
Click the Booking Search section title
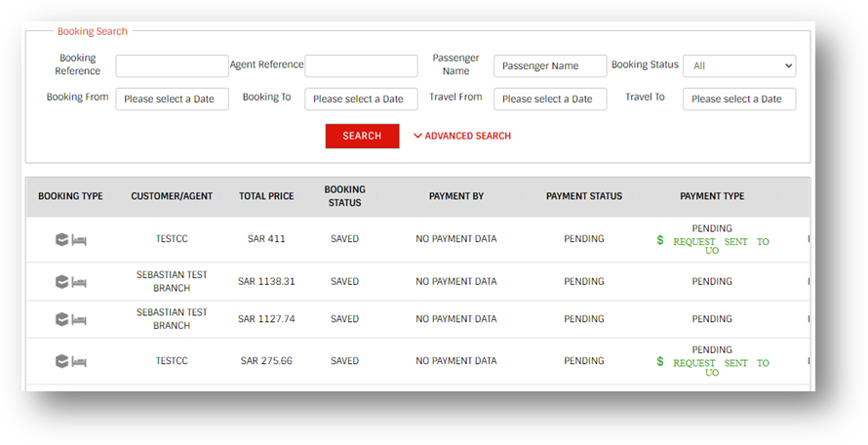tap(93, 31)
